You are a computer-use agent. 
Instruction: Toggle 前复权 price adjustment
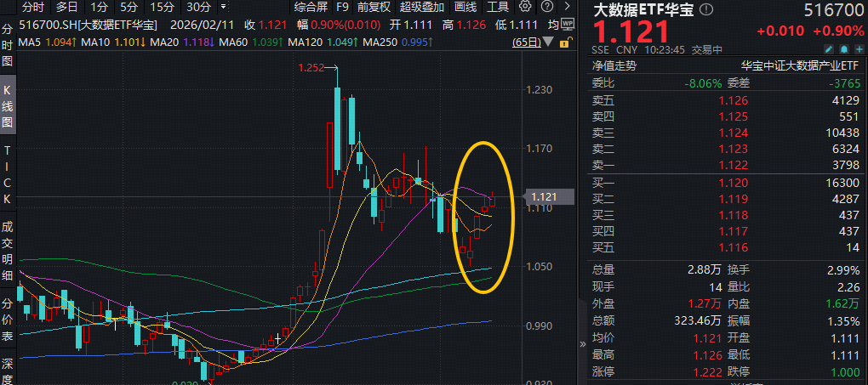[x=374, y=7]
